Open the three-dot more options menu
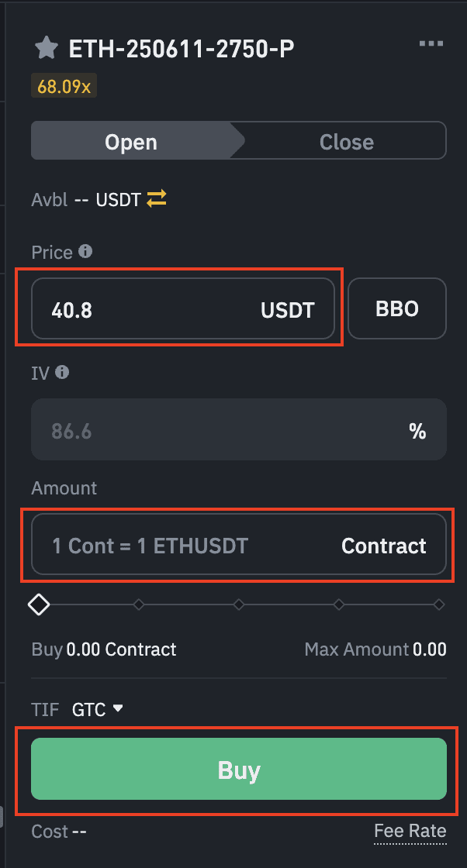 point(431,44)
